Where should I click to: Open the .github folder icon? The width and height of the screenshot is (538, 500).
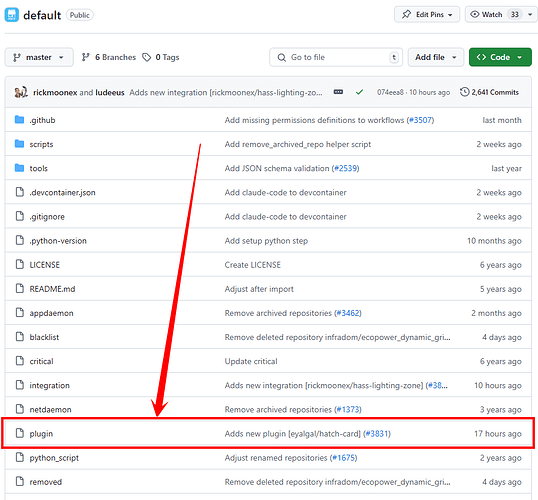point(20,119)
